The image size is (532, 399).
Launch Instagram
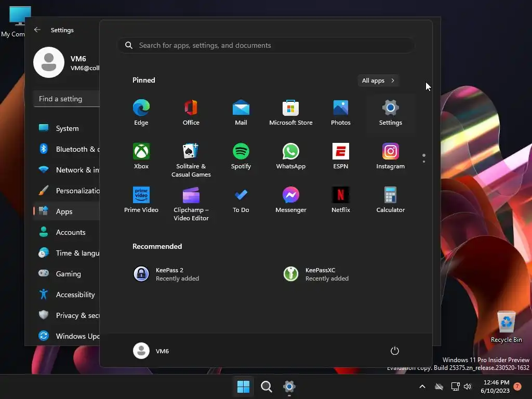(391, 156)
